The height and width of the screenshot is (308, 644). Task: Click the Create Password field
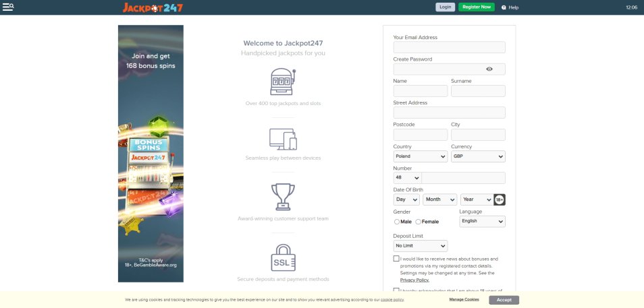(450, 69)
